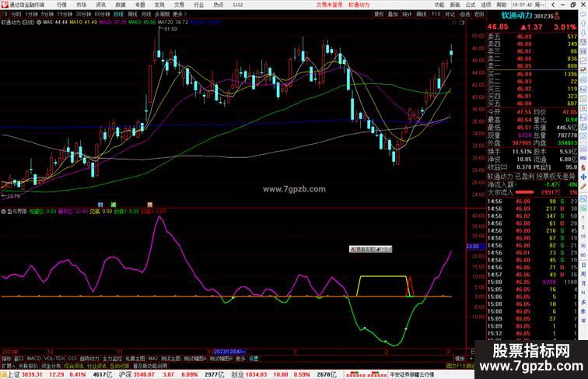Click the 沪深 index in status bar
This screenshot has height=379, width=588.
[x=125, y=374]
